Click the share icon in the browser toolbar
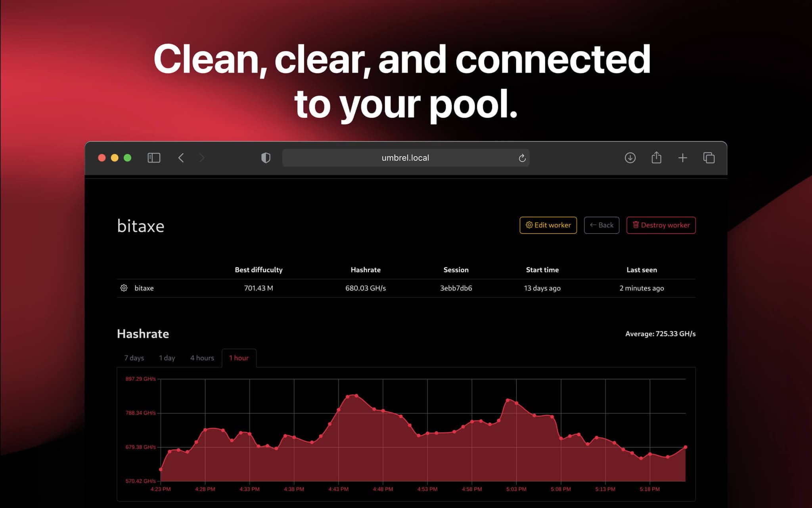812x508 pixels. [657, 158]
